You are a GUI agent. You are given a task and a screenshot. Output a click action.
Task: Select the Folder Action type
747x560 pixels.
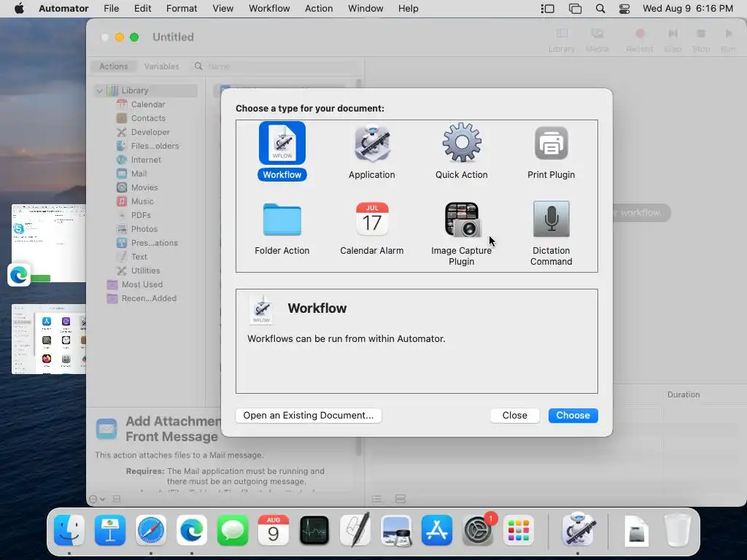click(282, 228)
